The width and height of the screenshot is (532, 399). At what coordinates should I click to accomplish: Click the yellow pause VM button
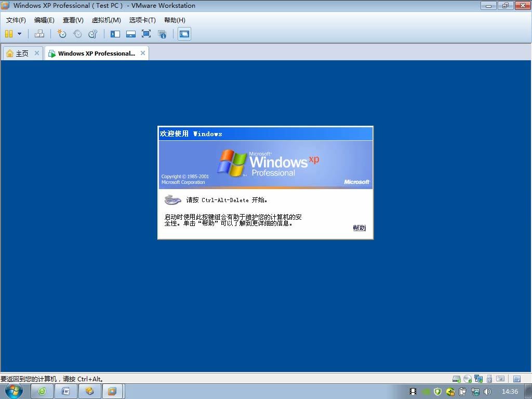[9, 34]
